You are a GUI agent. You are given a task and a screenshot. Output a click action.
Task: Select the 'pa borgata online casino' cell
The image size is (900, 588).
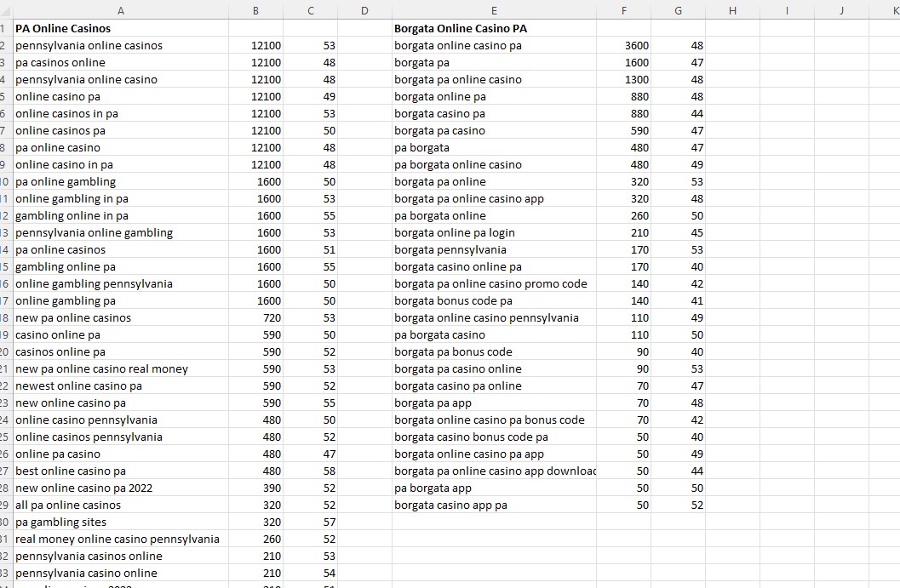[494, 164]
